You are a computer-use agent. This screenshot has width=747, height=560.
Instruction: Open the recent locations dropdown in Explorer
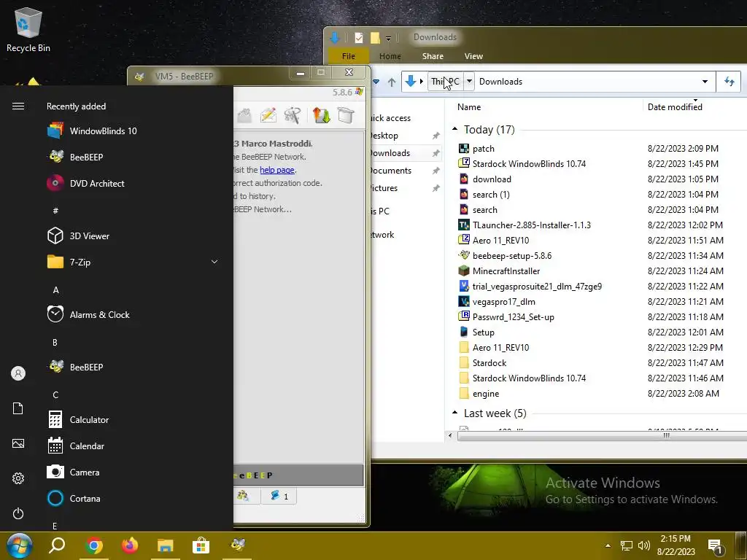click(376, 82)
